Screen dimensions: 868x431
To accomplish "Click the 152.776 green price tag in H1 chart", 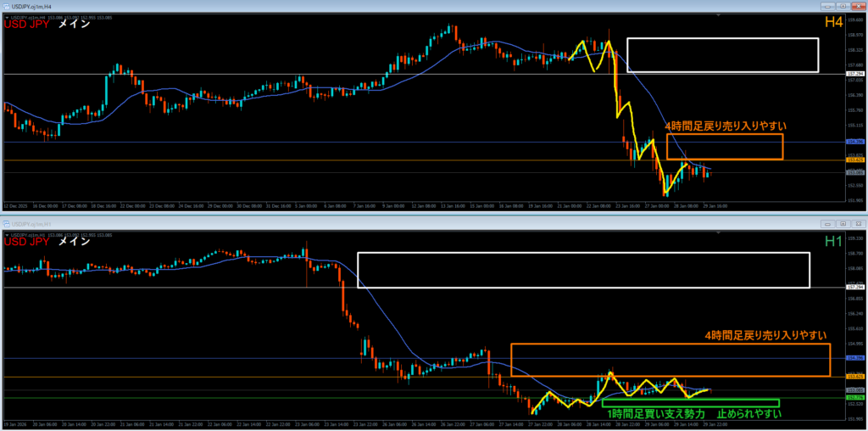I will click(x=854, y=398).
